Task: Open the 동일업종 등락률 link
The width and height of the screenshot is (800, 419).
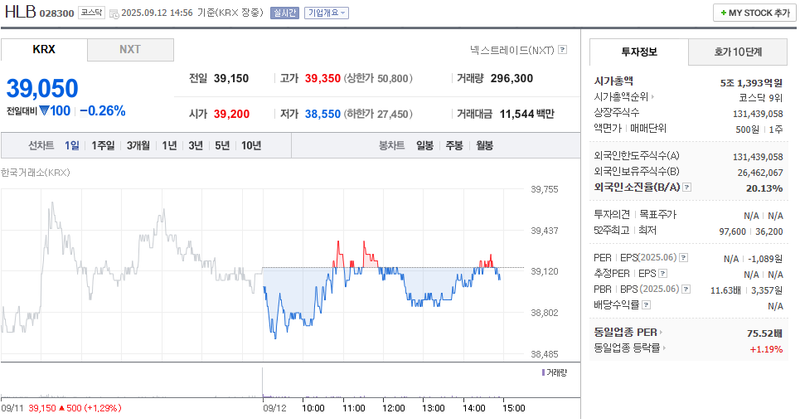Action: 630,348
